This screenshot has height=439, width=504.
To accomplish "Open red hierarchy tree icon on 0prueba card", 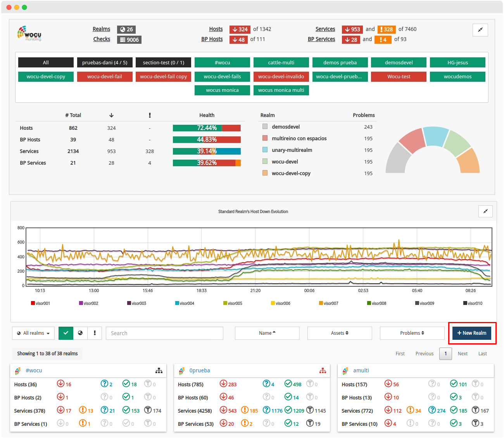I will click(323, 371).
